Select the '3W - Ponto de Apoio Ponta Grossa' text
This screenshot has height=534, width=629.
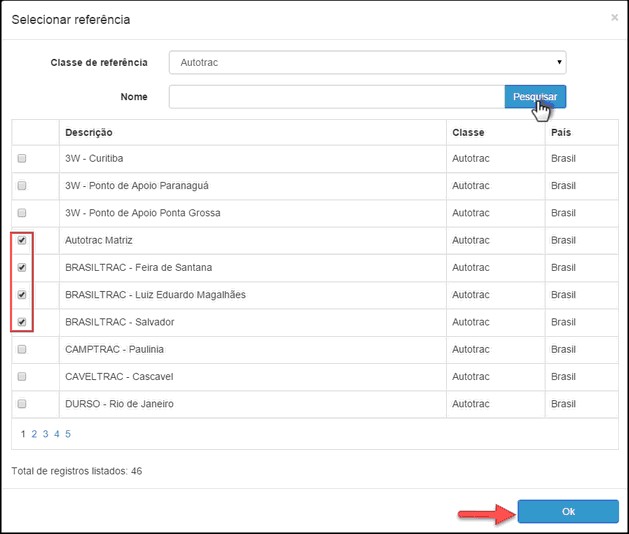click(143, 213)
